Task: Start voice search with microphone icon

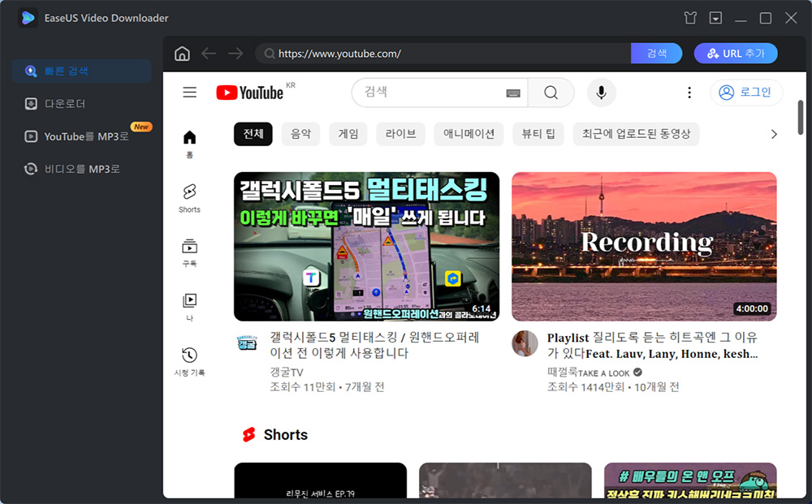Action: coord(601,92)
